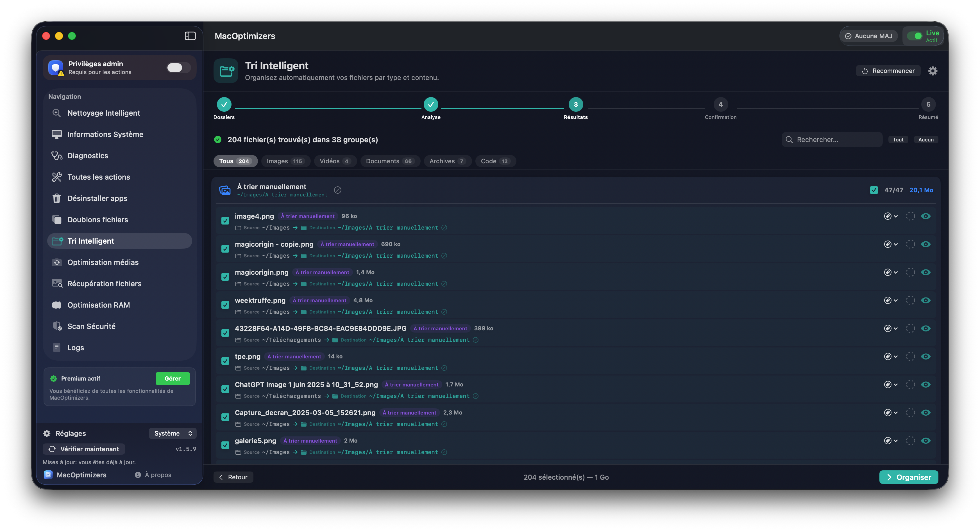This screenshot has height=531, width=980.
Task: Expand the tag dropdown on magicorigin.png row
Action: tap(891, 272)
